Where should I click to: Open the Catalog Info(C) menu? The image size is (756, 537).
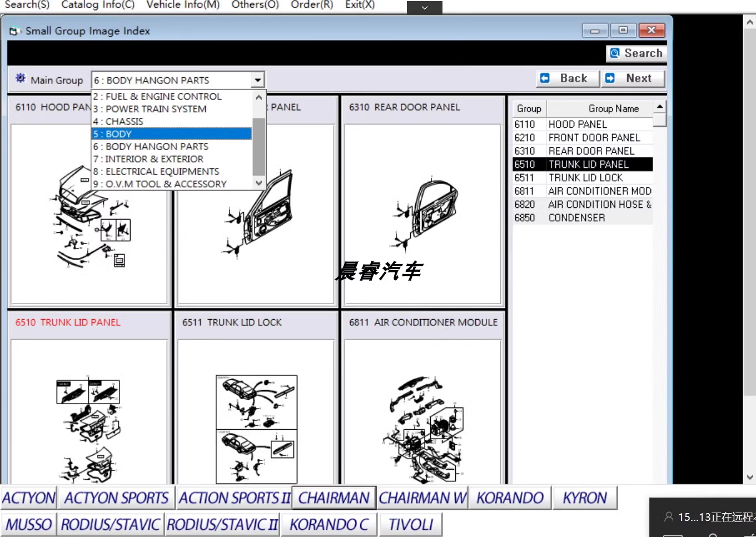[98, 4]
